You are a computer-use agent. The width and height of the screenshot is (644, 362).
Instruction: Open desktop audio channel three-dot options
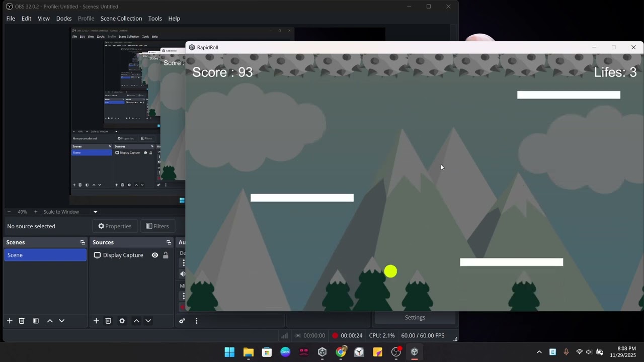point(184,263)
